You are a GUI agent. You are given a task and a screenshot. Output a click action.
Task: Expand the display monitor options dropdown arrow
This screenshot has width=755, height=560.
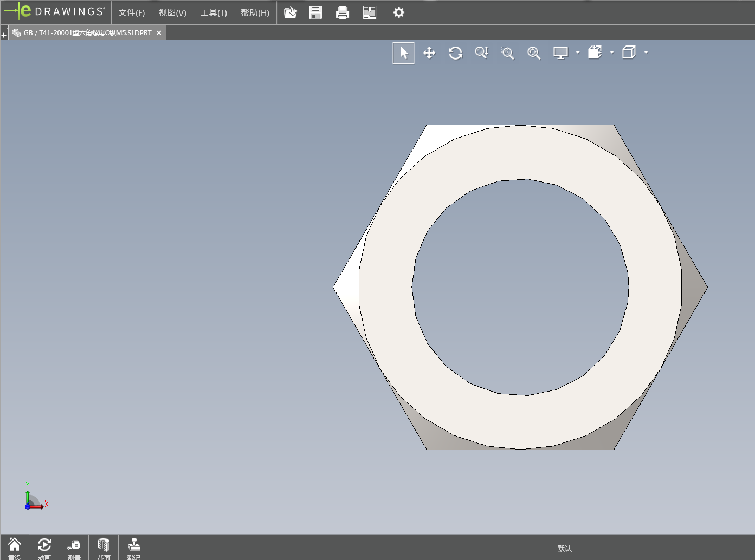pyautogui.click(x=578, y=53)
